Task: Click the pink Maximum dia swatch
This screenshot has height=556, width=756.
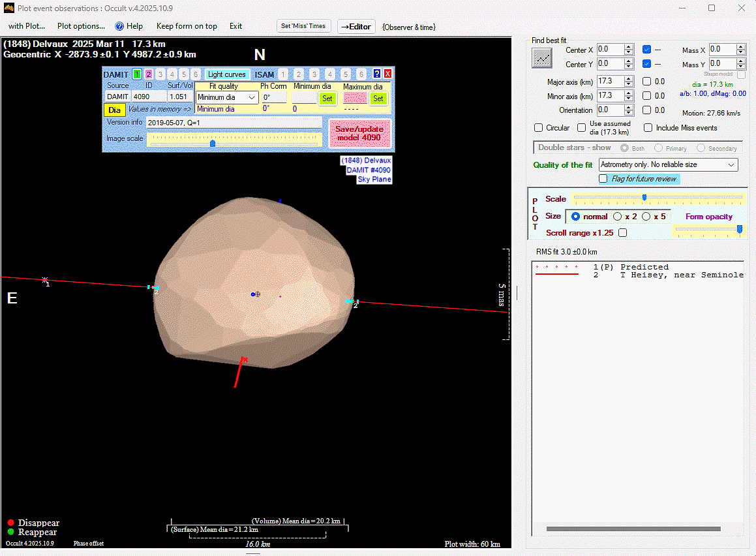Action: (355, 98)
